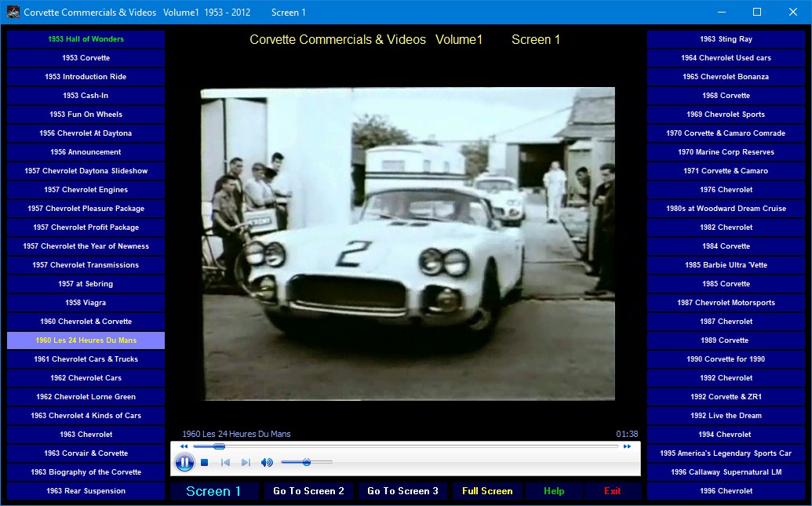The width and height of the screenshot is (812, 506).
Task: Select 1956 Announcement video
Action: [x=86, y=151]
